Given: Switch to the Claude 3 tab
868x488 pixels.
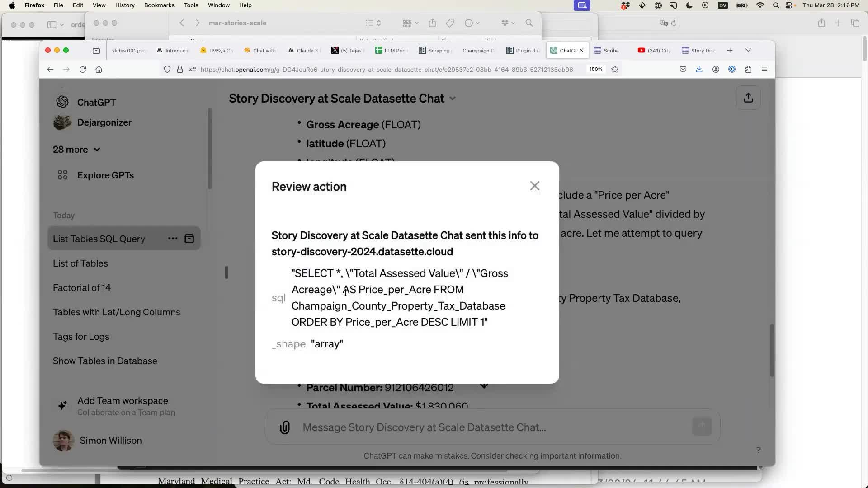Looking at the screenshot, I should coord(304,50).
